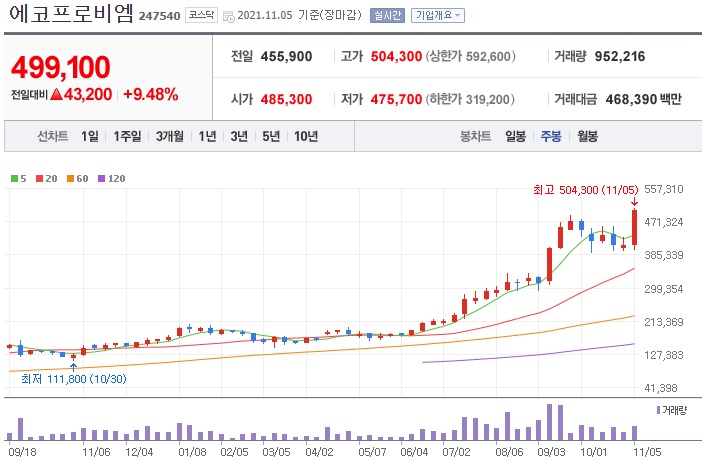The height and width of the screenshot is (465, 705).
Task: Click the current price 499,100
Action: click(61, 67)
